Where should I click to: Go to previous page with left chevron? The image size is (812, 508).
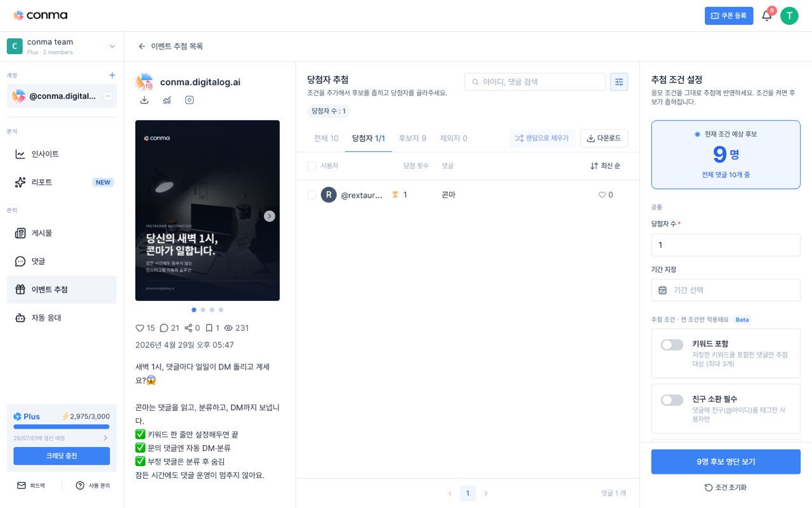450,493
